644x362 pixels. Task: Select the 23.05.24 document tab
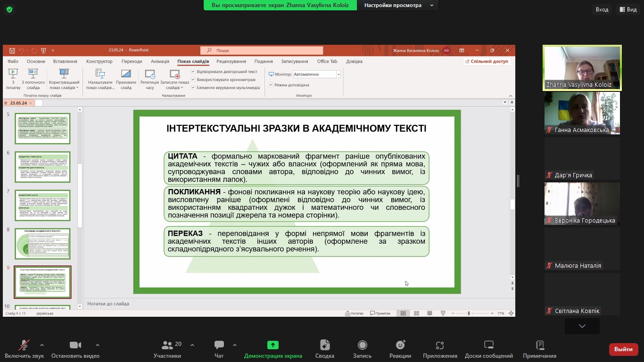tap(18, 103)
